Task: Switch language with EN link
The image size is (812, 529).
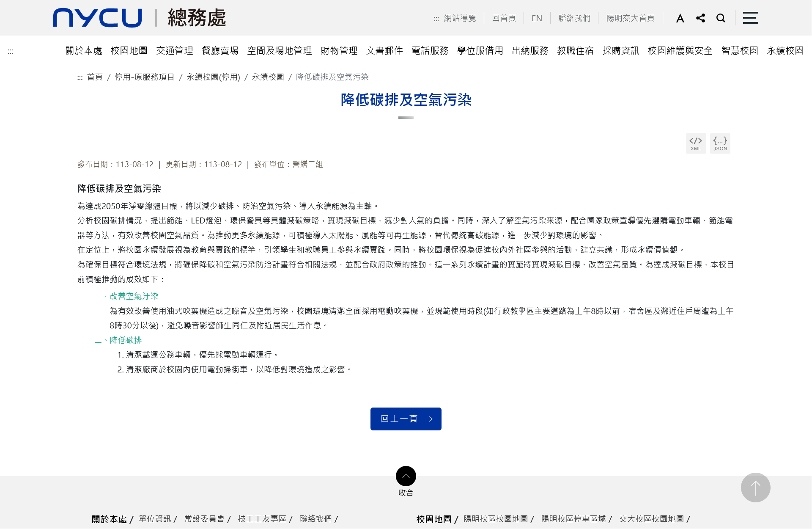Action: (x=537, y=18)
